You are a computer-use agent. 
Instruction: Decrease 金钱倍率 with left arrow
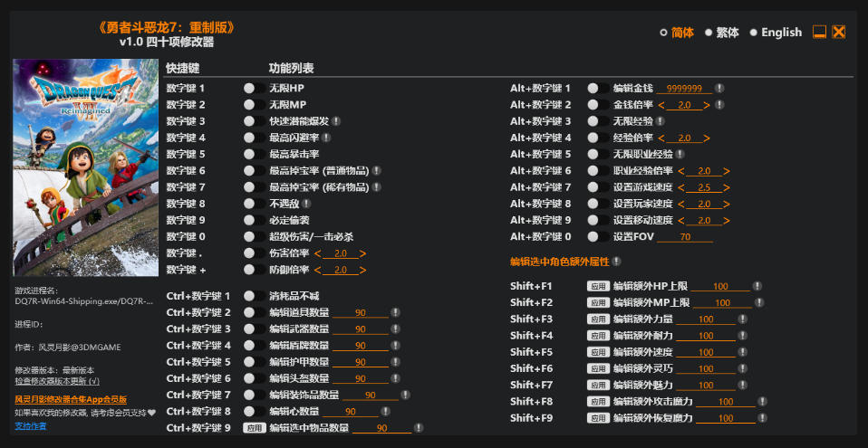click(x=661, y=105)
